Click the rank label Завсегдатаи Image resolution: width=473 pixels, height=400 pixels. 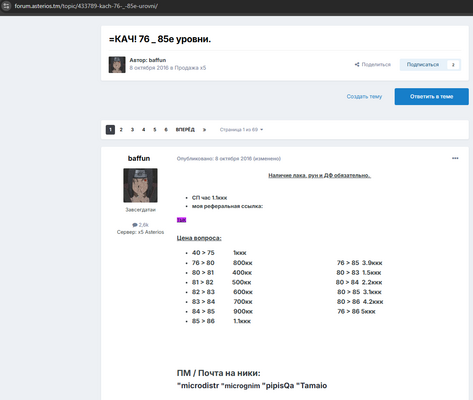(140, 210)
